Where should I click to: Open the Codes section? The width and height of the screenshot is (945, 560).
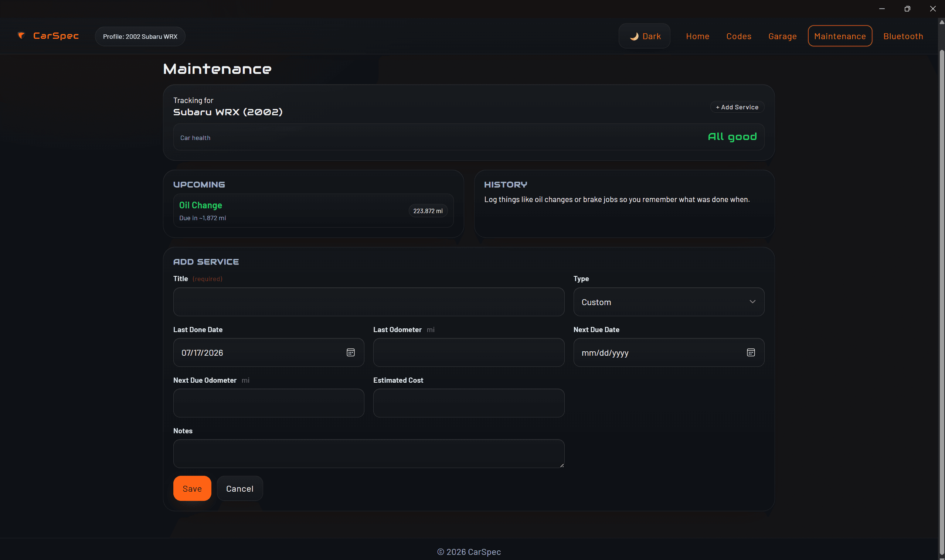click(x=738, y=36)
